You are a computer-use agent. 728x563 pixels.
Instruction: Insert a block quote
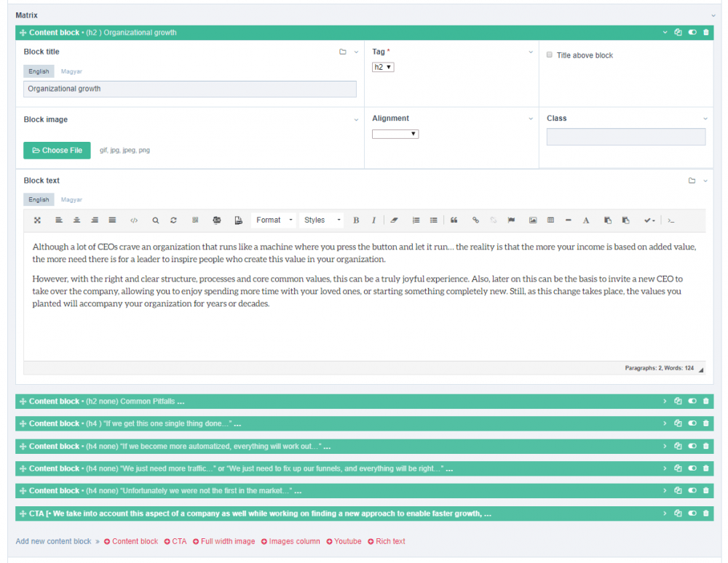454,220
